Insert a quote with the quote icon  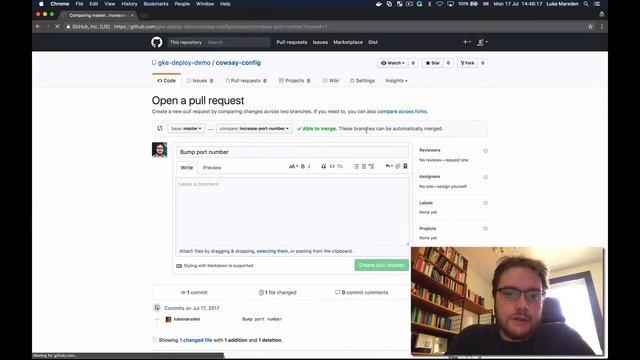324,166
